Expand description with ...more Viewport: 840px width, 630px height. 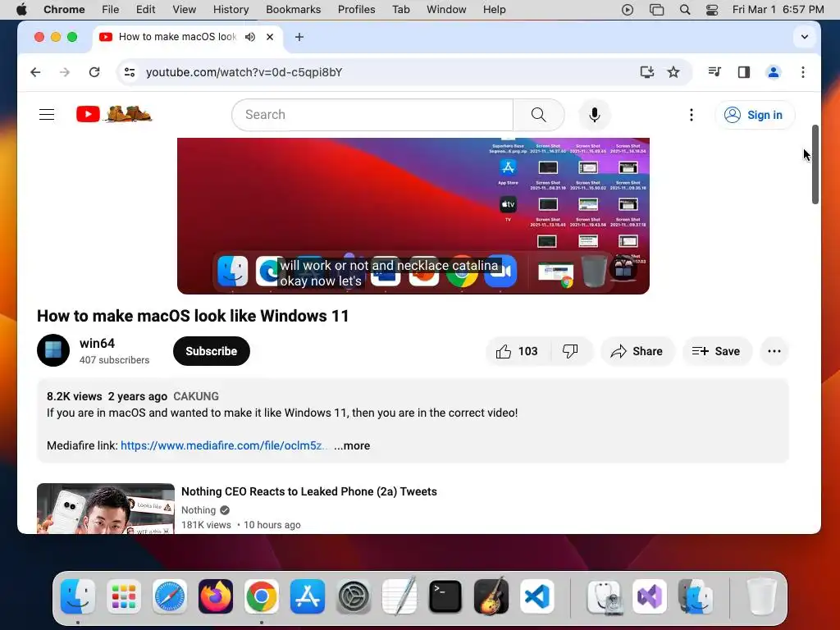click(352, 445)
